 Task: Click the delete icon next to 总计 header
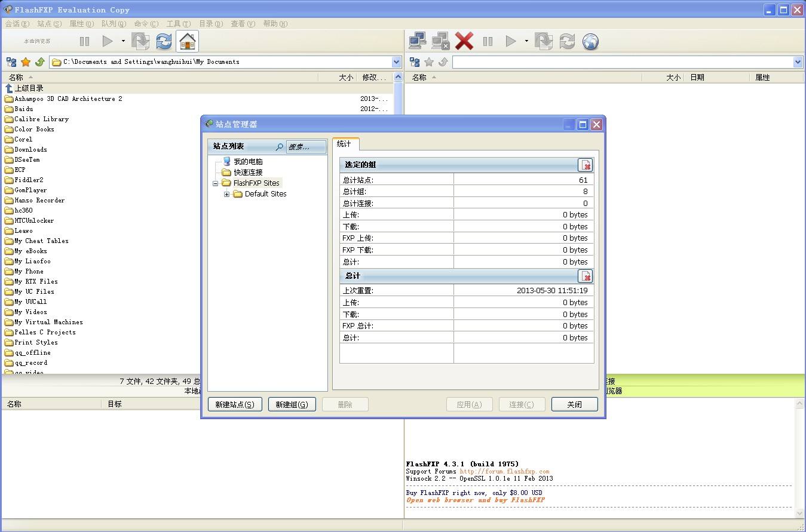point(586,276)
